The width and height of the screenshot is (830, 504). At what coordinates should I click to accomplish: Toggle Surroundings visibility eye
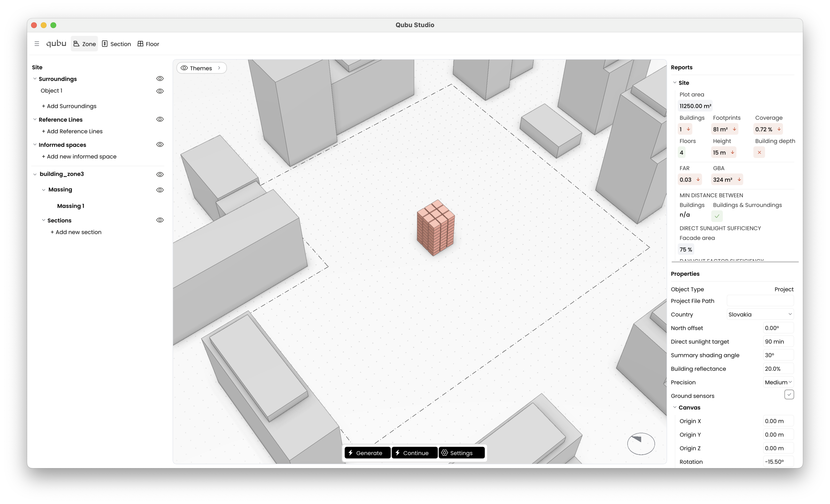[160, 79]
